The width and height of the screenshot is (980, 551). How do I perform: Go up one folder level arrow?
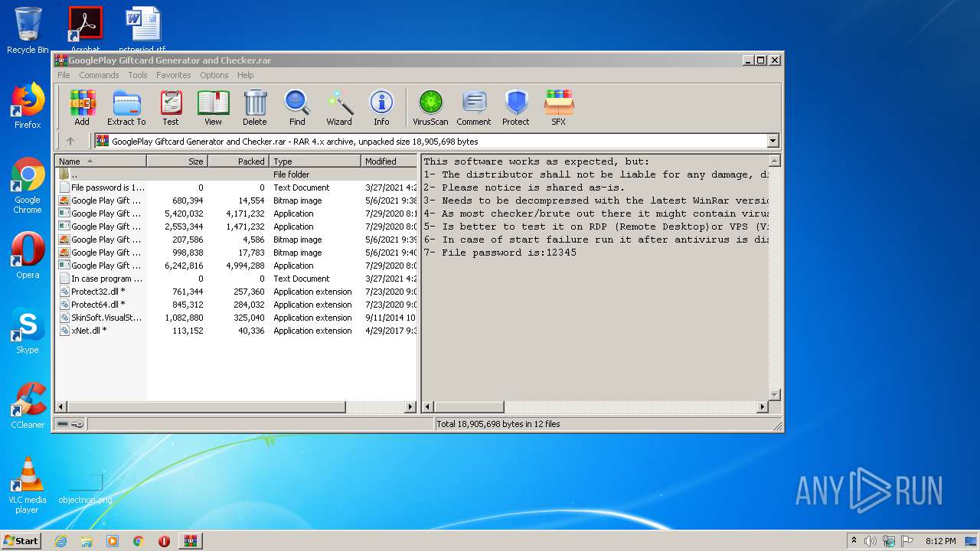point(70,141)
